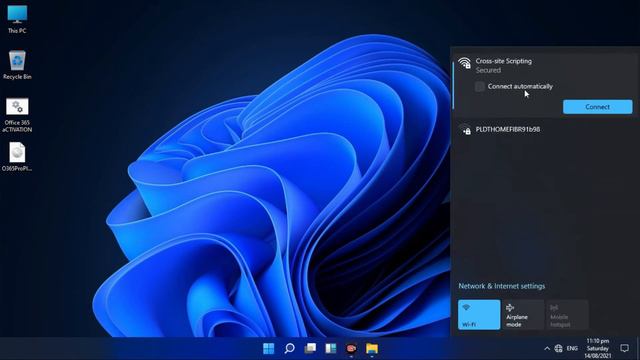This screenshot has height=360, width=640.
Task: Click the Connect automatically label
Action: point(520,87)
